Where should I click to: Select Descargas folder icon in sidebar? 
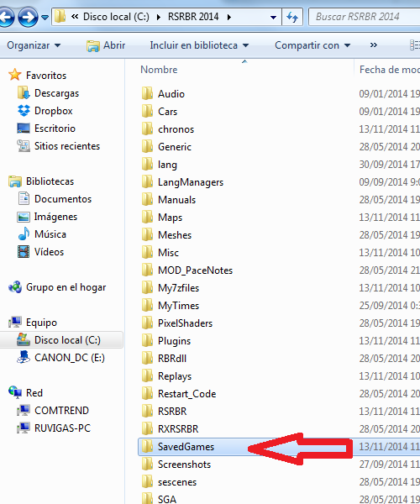(x=24, y=93)
